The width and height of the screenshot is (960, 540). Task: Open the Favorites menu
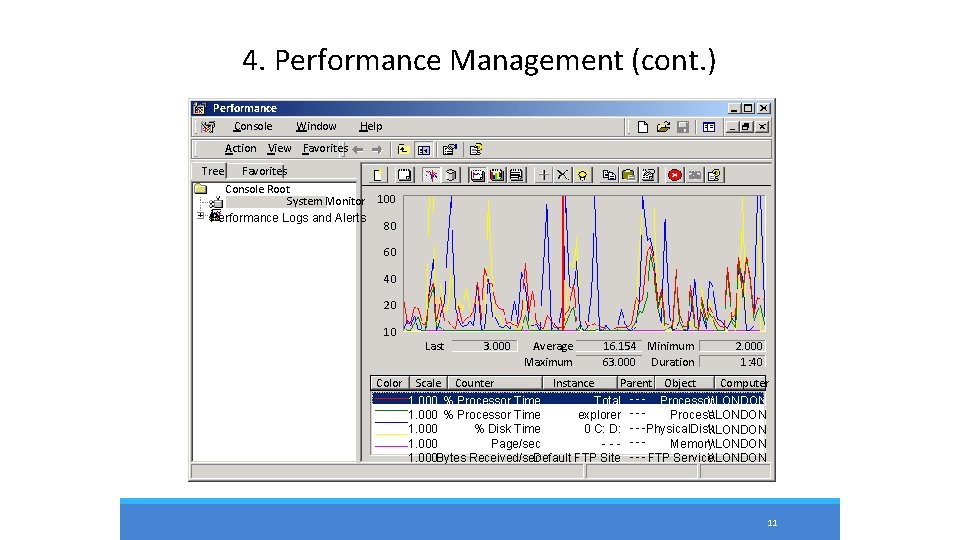point(325,148)
